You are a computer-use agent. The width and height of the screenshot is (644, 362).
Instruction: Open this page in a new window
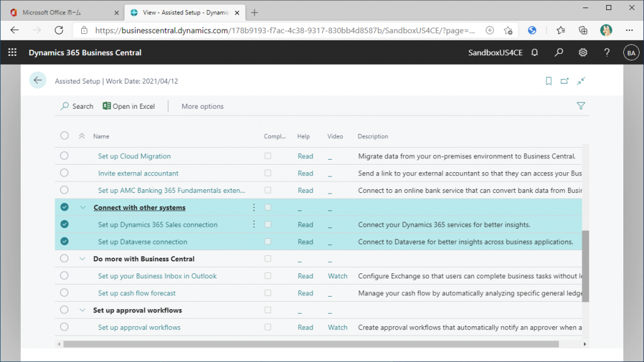pos(564,81)
